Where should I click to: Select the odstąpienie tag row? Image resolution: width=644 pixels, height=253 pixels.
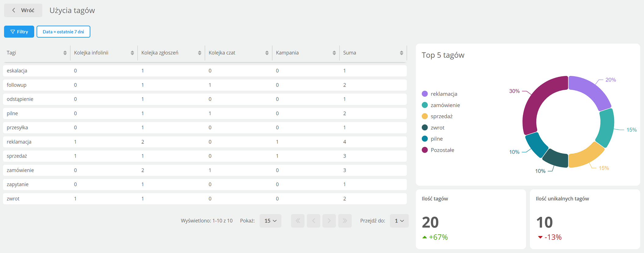tap(205, 99)
